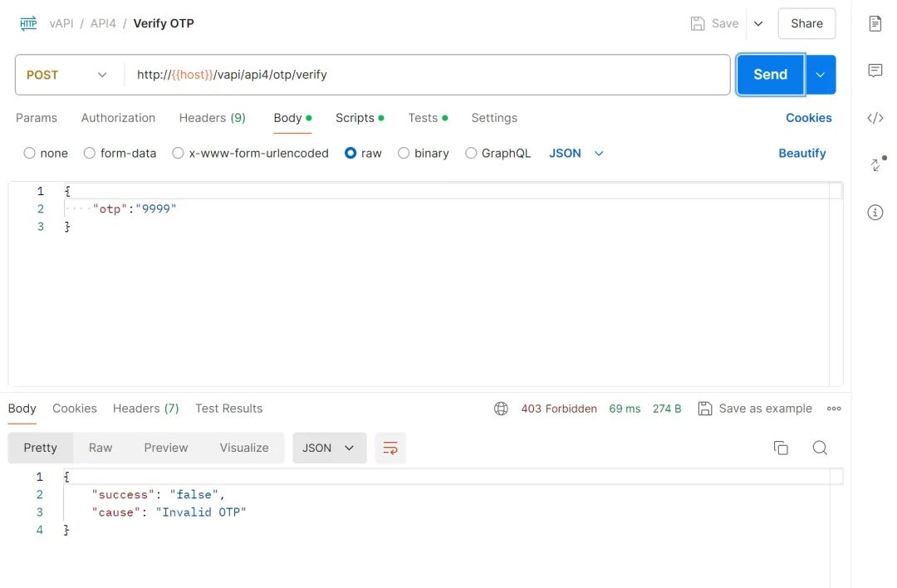Open the response JSON format dropdown

point(330,448)
